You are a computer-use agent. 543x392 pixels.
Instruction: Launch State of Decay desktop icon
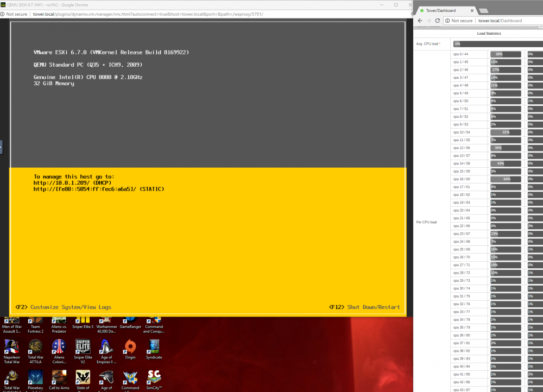coord(83,381)
